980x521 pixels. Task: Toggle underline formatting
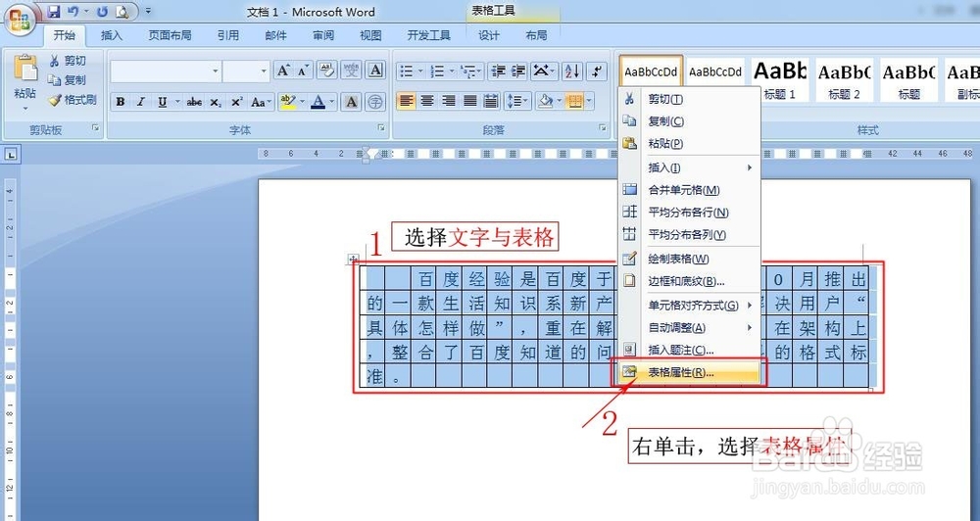click(162, 102)
